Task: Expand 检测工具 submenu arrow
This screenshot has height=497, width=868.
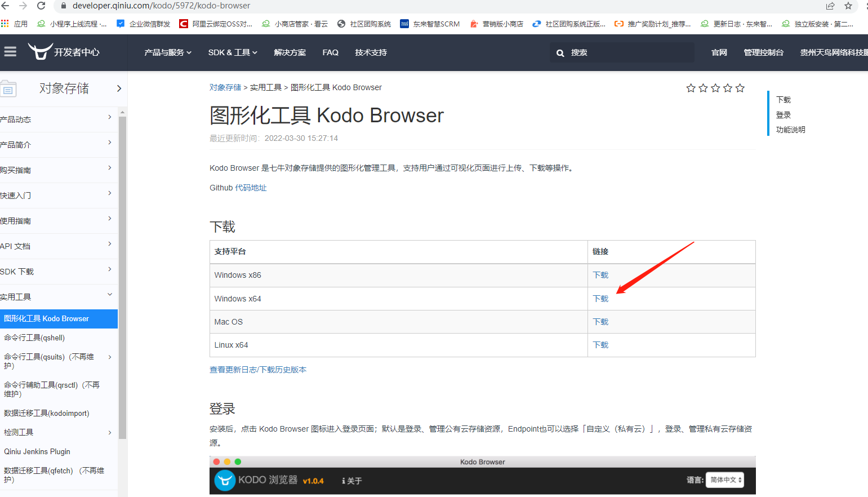Action: [110, 433]
